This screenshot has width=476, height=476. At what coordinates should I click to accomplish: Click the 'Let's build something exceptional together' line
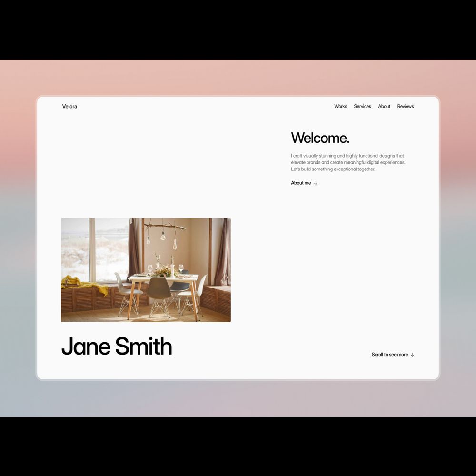(x=333, y=169)
